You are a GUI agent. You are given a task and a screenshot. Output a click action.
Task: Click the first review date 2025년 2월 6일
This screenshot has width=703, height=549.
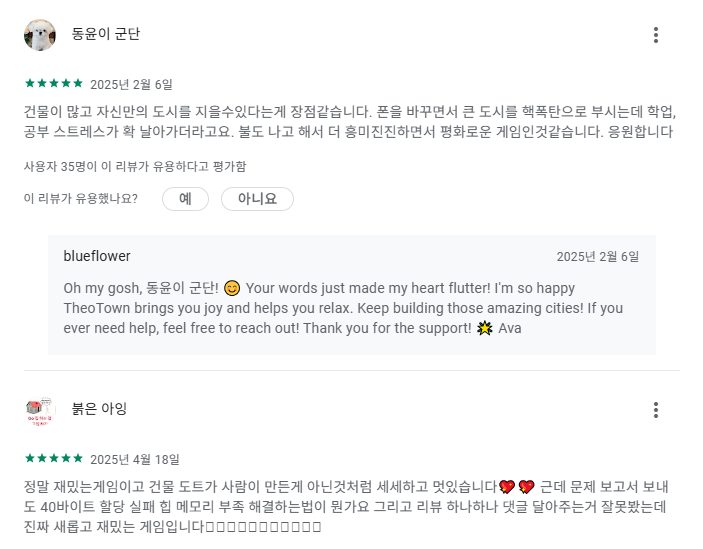click(131, 84)
